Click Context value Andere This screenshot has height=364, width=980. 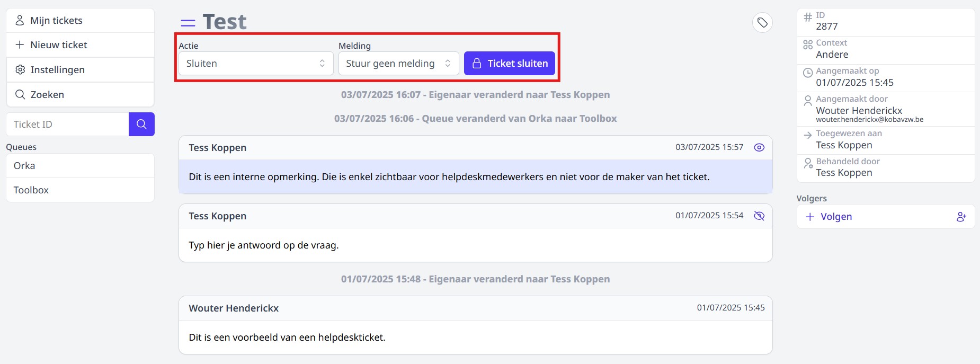pyautogui.click(x=832, y=55)
